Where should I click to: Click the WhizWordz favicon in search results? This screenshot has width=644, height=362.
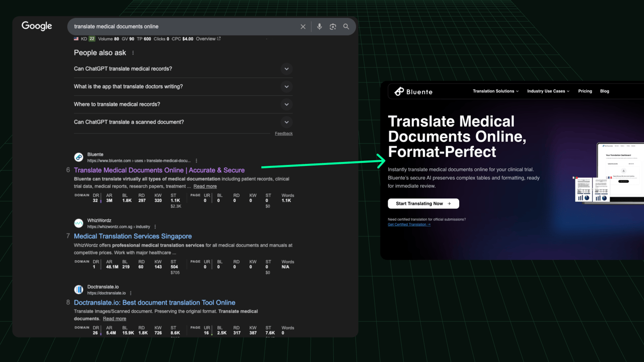point(79,223)
